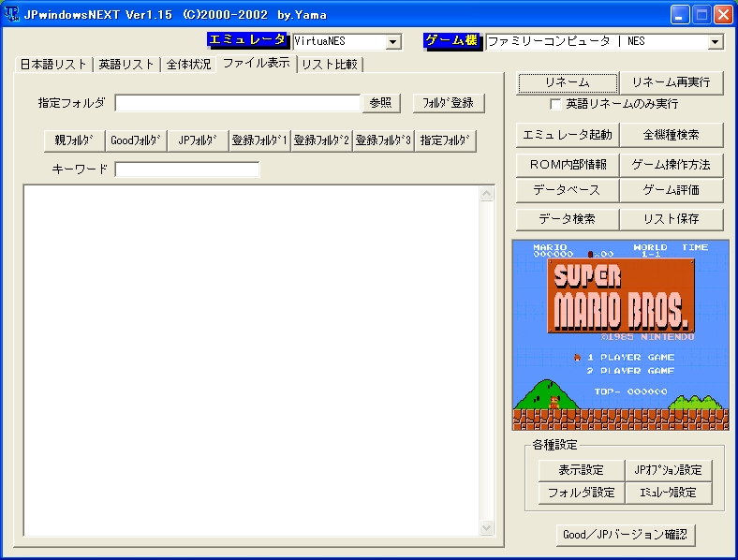Click the file list scrollbar down arrow
The height and width of the screenshot is (560, 738).
point(487,527)
